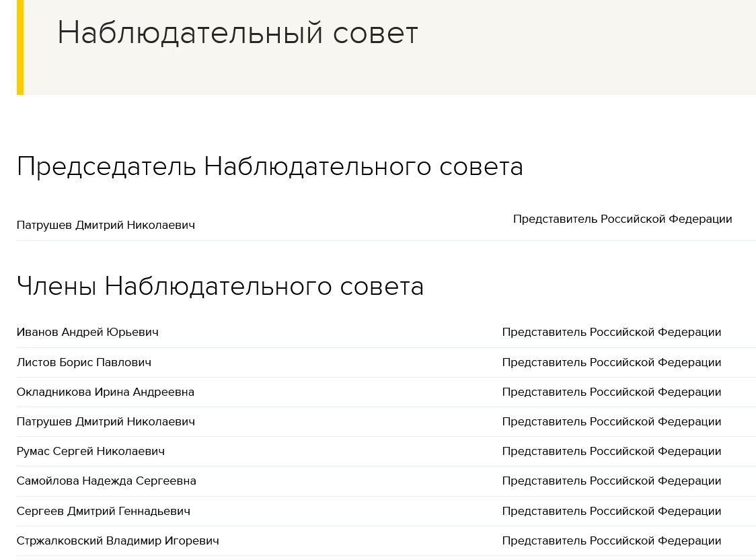Screen dimensions: 756x560
Task: Click the yellow accent bar beside the title
Action: coord(20,47)
